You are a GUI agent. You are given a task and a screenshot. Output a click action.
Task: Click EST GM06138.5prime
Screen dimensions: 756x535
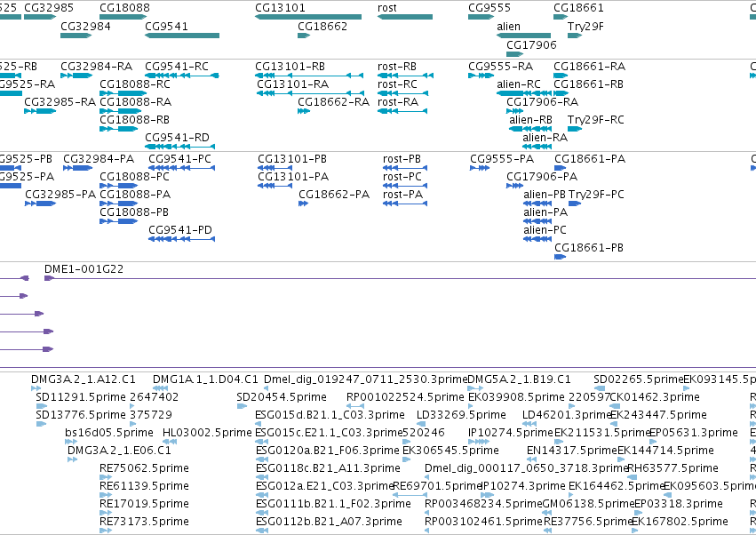pos(589,504)
